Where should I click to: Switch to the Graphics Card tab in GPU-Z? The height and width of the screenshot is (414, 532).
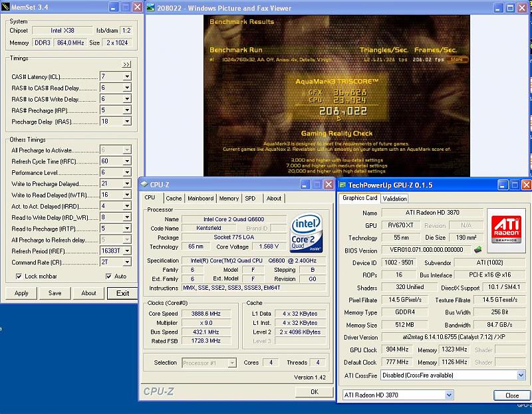pos(360,198)
